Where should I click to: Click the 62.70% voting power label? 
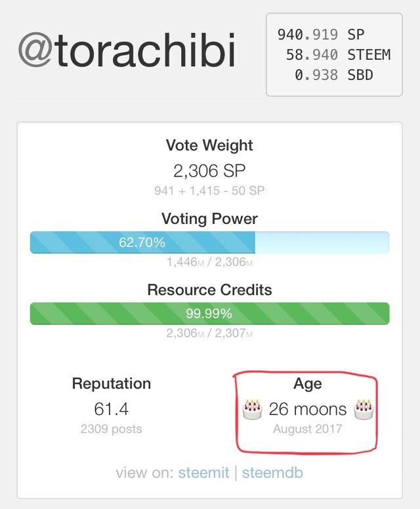[x=142, y=242]
